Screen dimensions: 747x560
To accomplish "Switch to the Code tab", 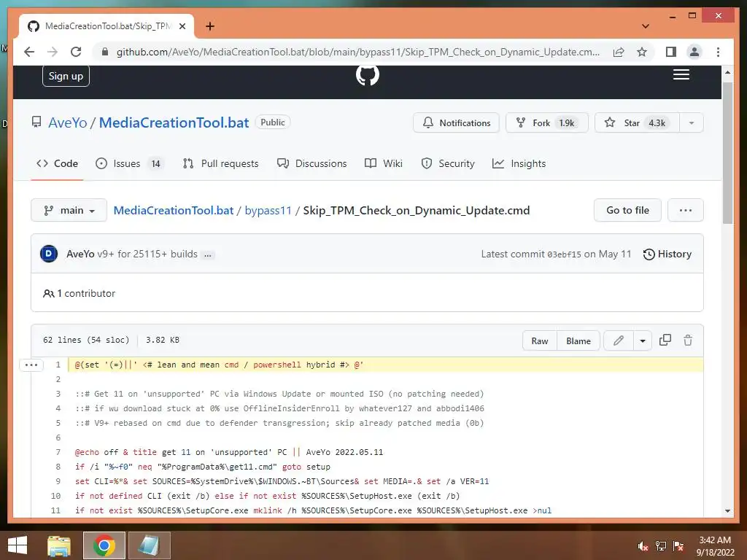I will (57, 163).
